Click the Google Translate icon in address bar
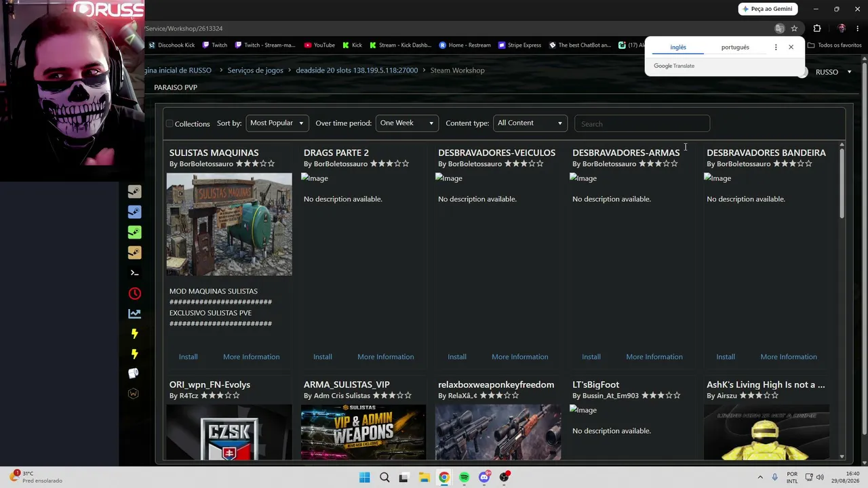868x488 pixels. 779,28
